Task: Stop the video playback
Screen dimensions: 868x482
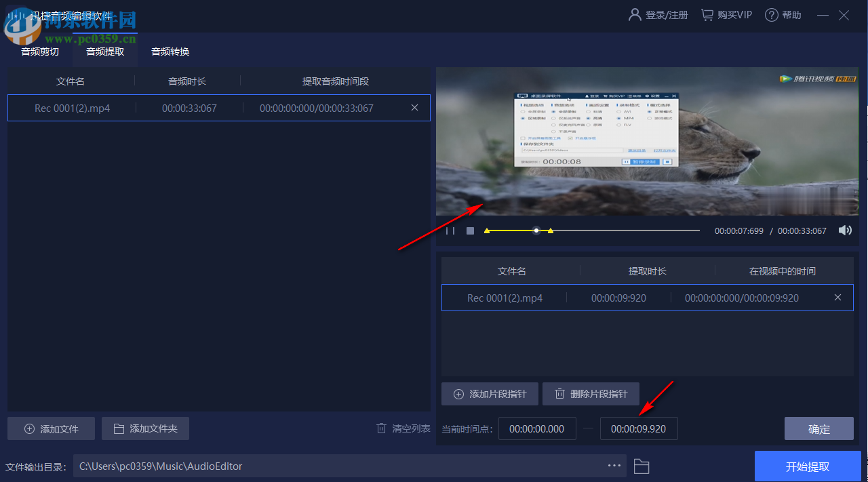Action: coord(470,231)
